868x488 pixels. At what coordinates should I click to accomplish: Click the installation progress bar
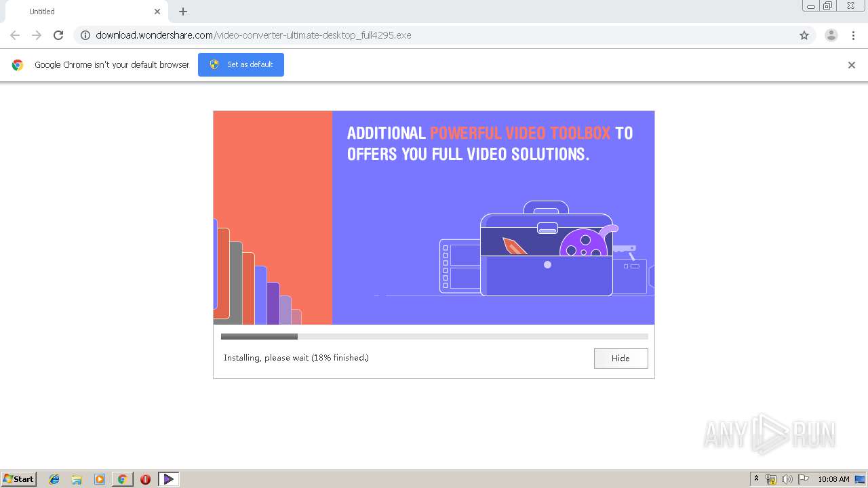(x=434, y=336)
